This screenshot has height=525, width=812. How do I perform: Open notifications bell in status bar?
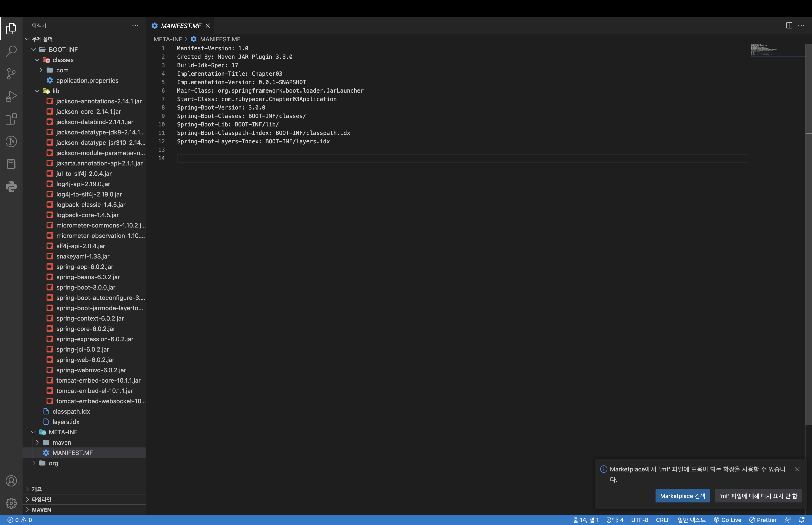tap(801, 520)
